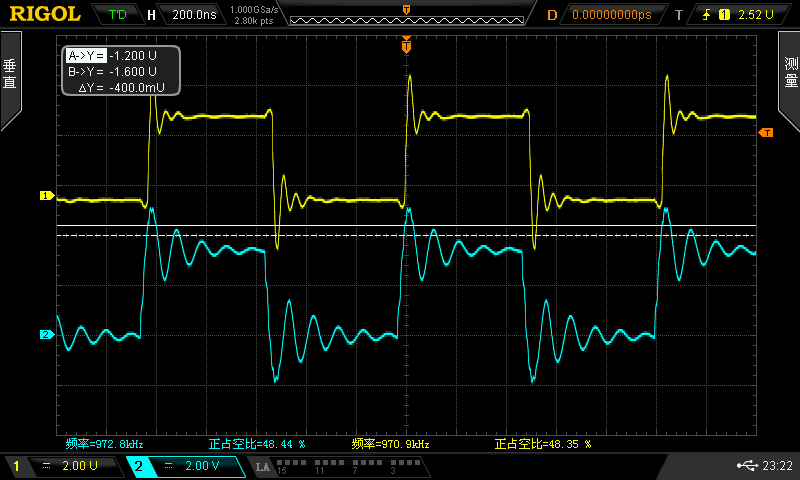Image resolution: width=800 pixels, height=480 pixels.
Task: Click the yellow channel 1 ground marker
Action: coord(45,196)
